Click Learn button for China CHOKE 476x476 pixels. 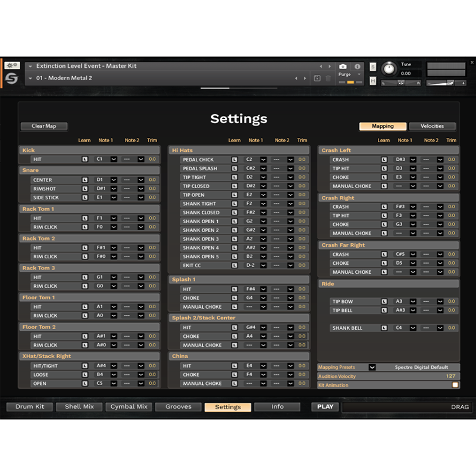(x=234, y=375)
